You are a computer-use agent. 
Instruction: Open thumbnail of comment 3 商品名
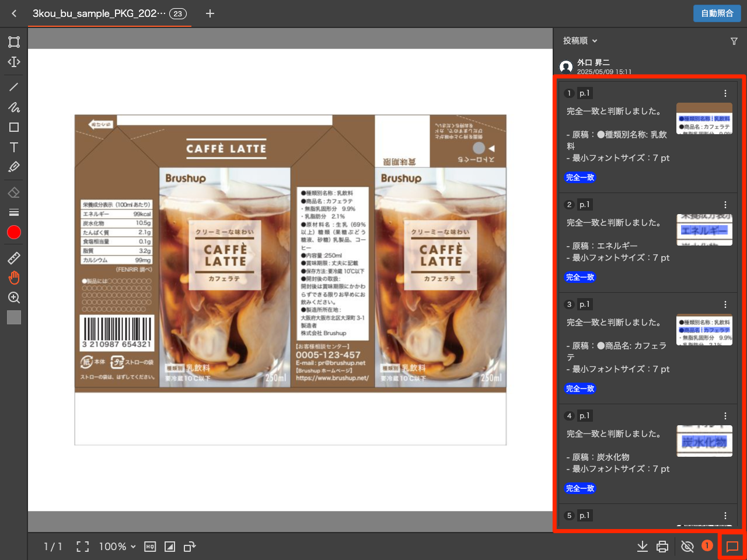(704, 330)
